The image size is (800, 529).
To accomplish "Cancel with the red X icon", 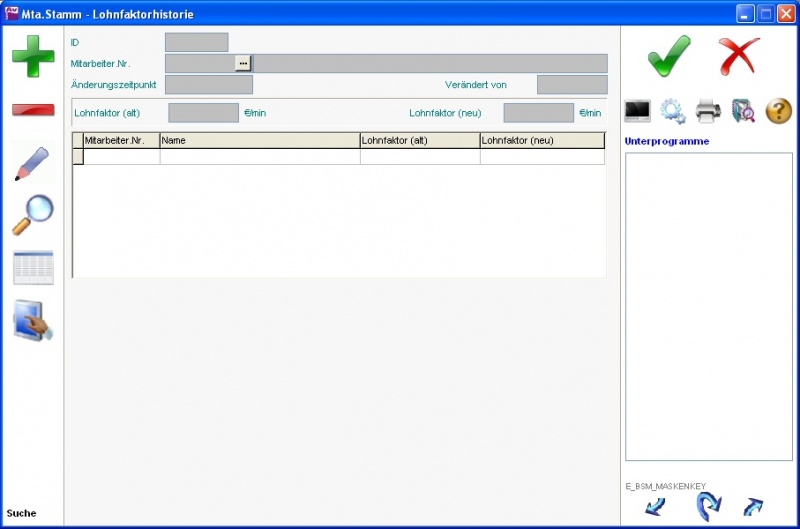I will click(739, 56).
